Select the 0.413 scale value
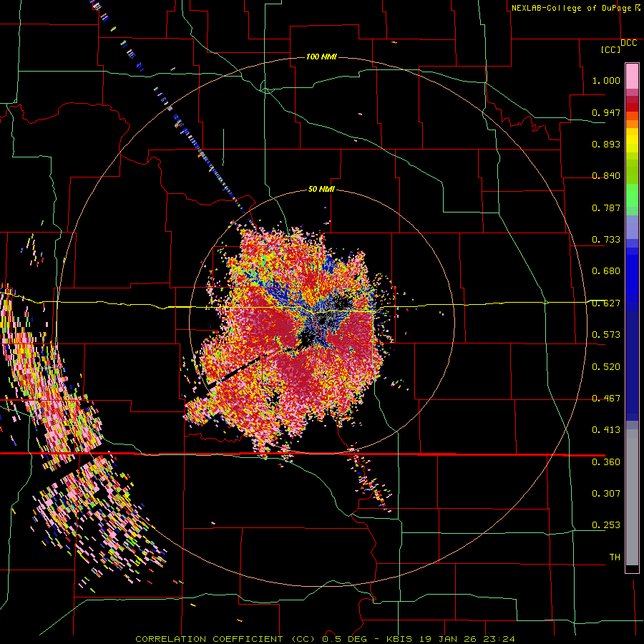The width and height of the screenshot is (644, 644). click(606, 430)
